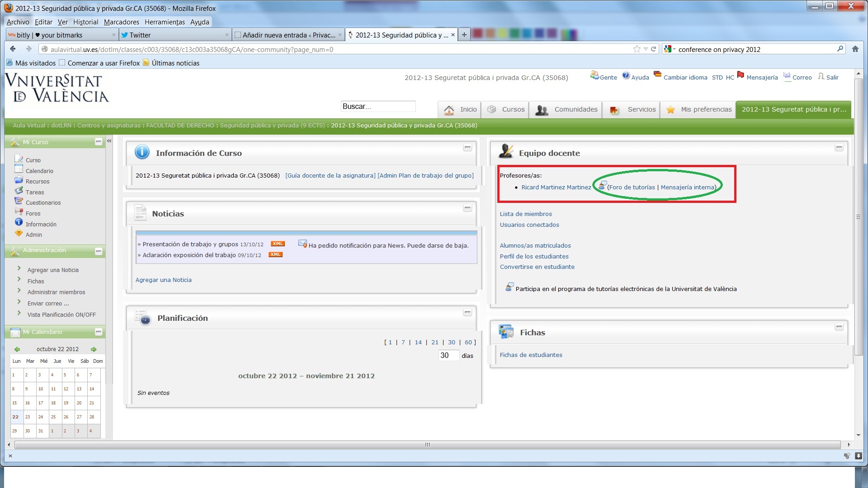This screenshot has height=488, width=868.
Task: Click the reload page icon in address bar
Action: [653, 49]
